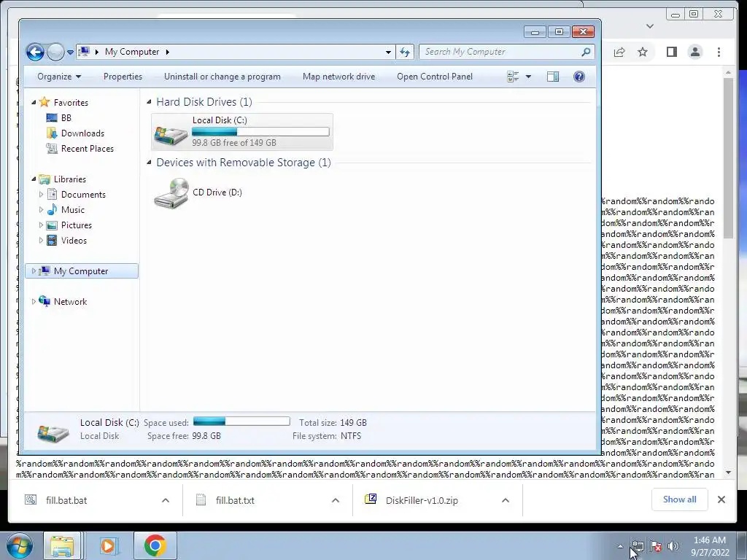Image resolution: width=747 pixels, height=560 pixels.
Task: Select Map network drive
Action: (x=338, y=77)
